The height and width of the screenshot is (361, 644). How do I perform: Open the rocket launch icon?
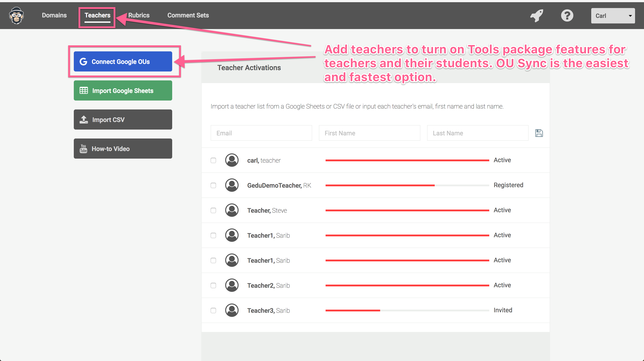pyautogui.click(x=536, y=16)
